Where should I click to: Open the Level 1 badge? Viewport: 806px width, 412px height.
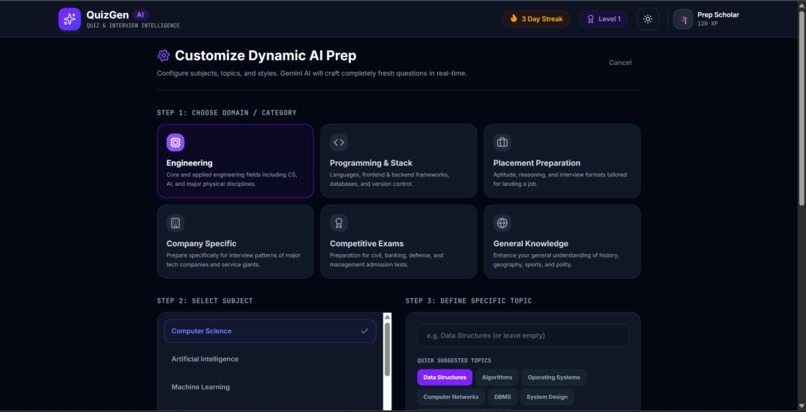603,19
